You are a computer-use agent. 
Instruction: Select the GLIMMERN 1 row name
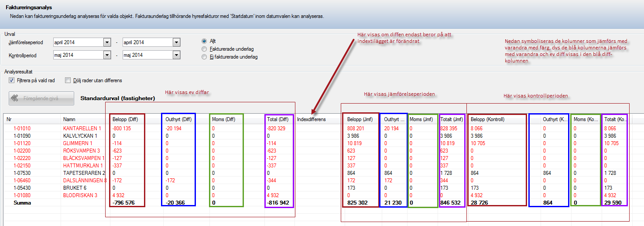point(78,143)
